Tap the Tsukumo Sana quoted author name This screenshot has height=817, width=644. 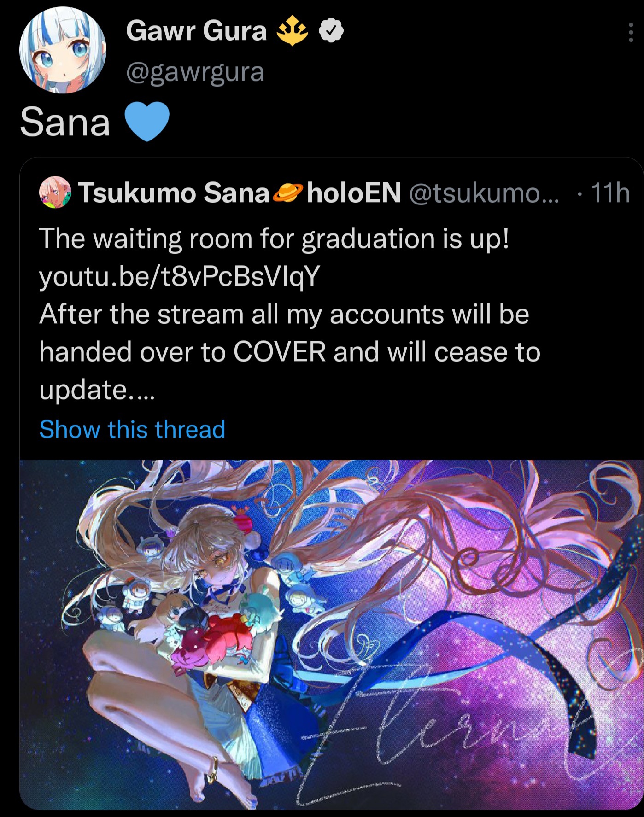pos(174,192)
